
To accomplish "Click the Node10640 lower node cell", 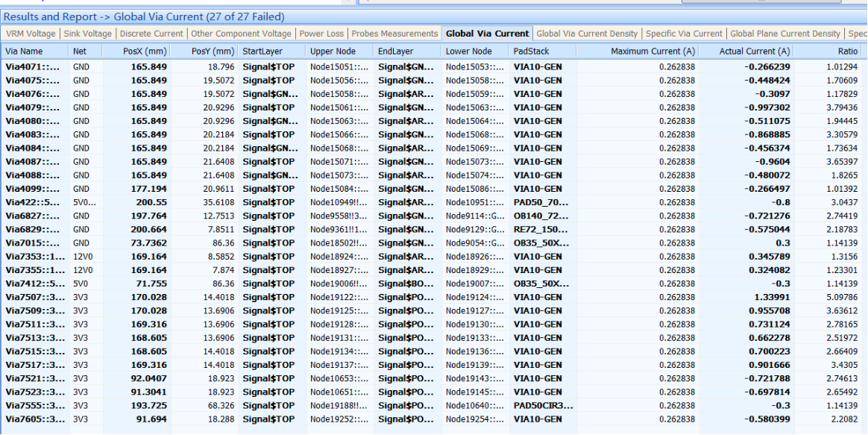I will (475, 406).
